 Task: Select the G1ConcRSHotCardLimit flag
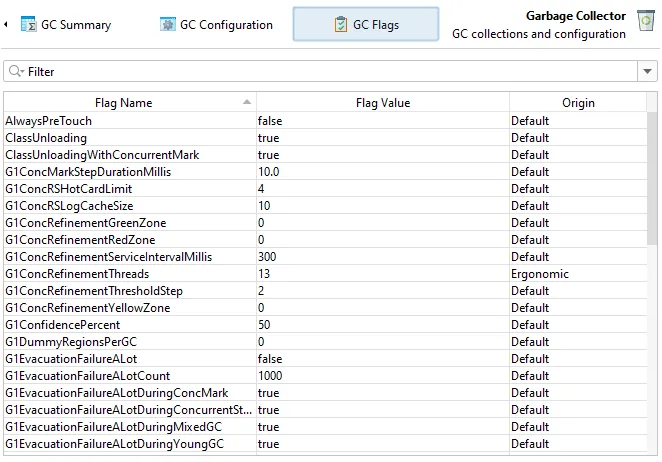pos(68,189)
